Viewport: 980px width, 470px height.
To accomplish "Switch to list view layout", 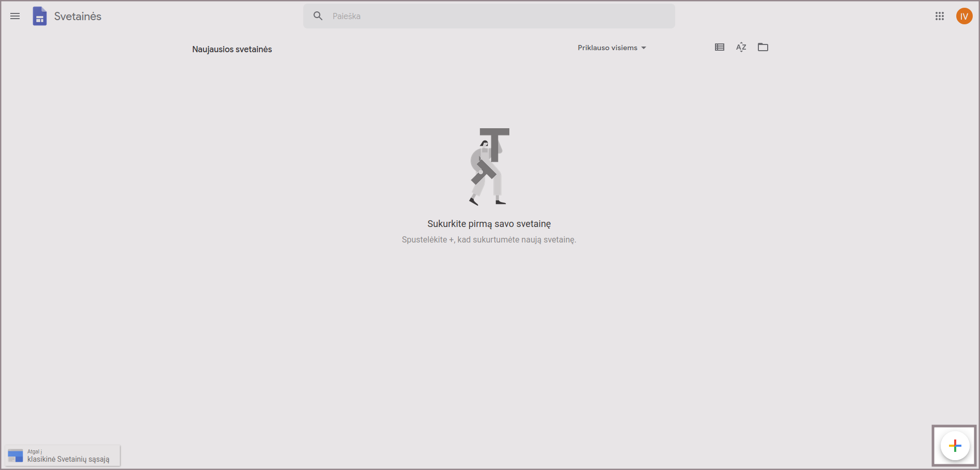I will tap(719, 47).
